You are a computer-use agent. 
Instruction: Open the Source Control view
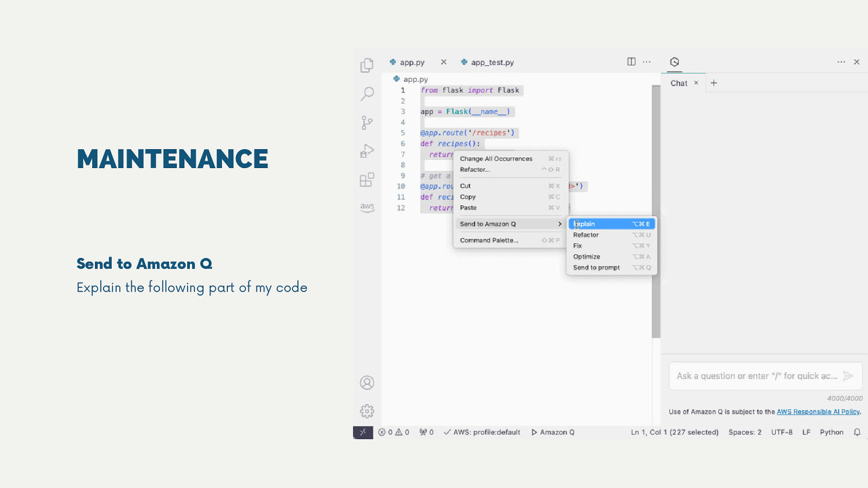click(367, 123)
